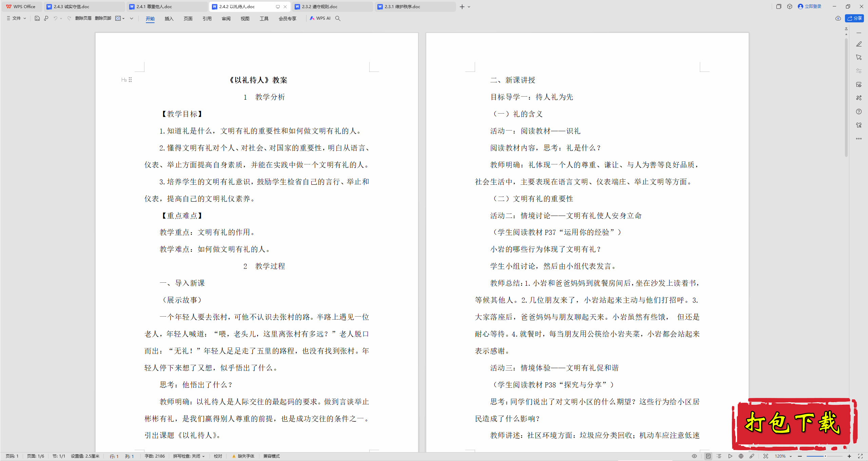Open the shirt-with-leaf style icon in sidebar
868x461 pixels.
pyautogui.click(x=859, y=84)
